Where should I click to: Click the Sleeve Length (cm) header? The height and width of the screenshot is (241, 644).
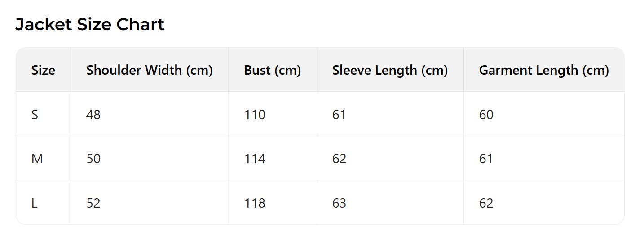tap(390, 70)
